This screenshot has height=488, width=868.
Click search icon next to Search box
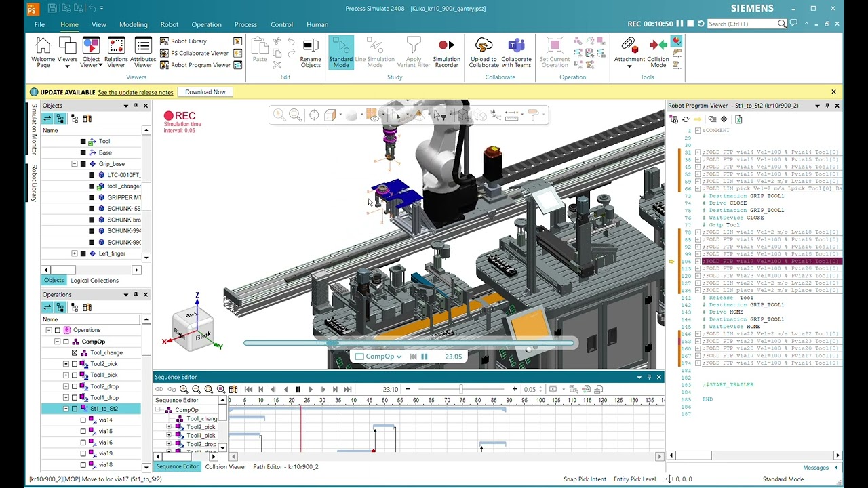pos(782,24)
